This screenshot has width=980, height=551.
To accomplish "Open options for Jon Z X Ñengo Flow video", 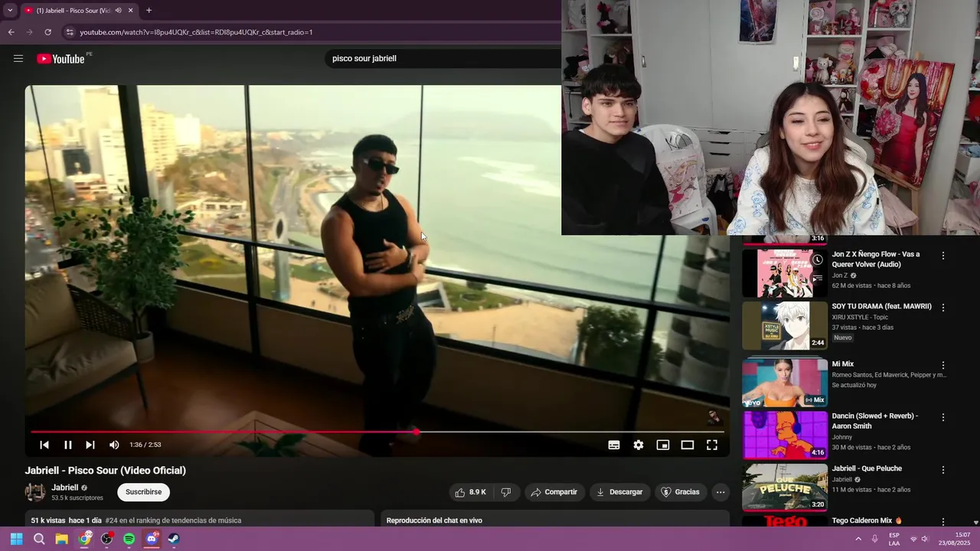I will click(943, 256).
